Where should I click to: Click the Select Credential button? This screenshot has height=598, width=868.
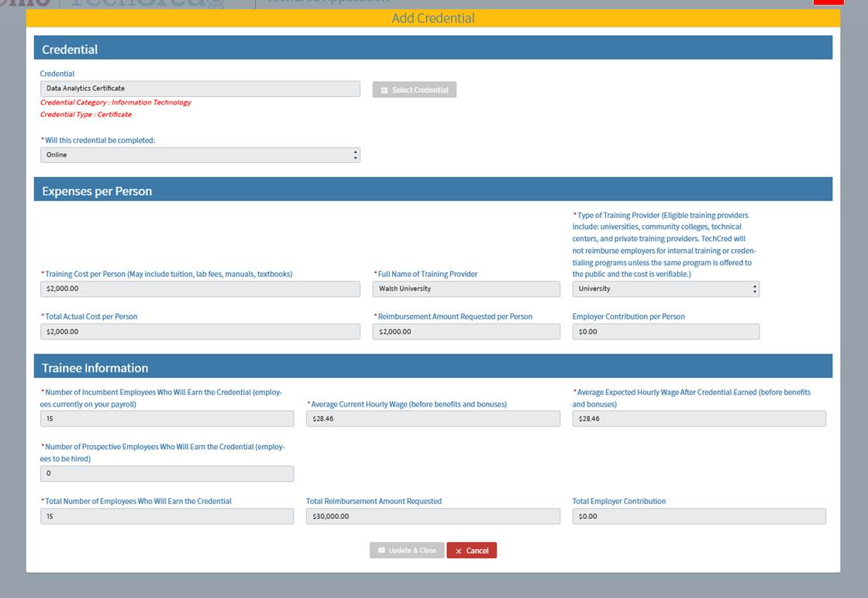point(415,90)
